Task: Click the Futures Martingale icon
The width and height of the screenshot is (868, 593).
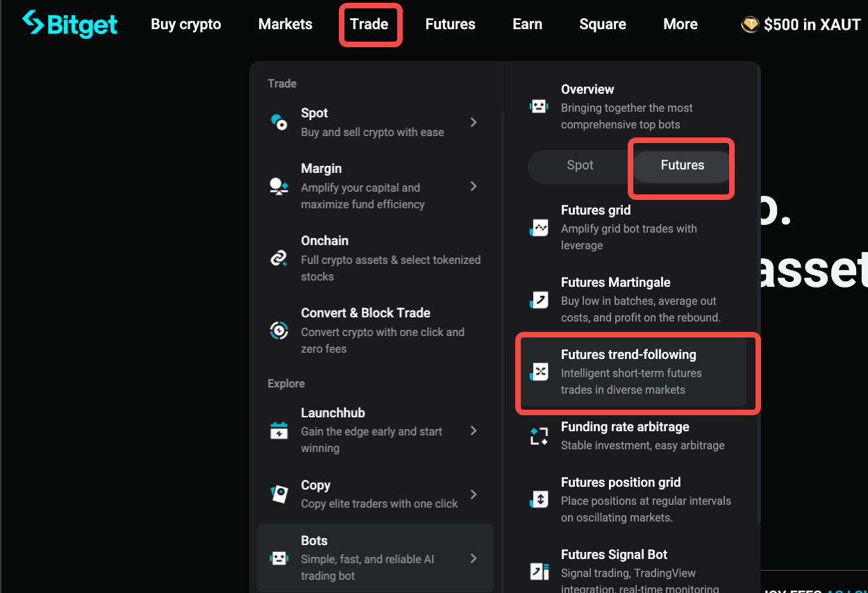Action: click(539, 299)
